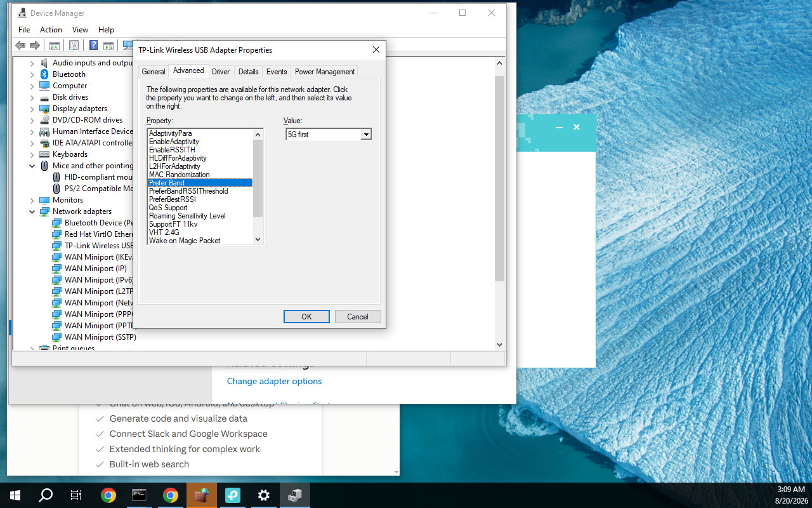
Task: Click the Properties sheet toolbar icon
Action: pyautogui.click(x=74, y=46)
